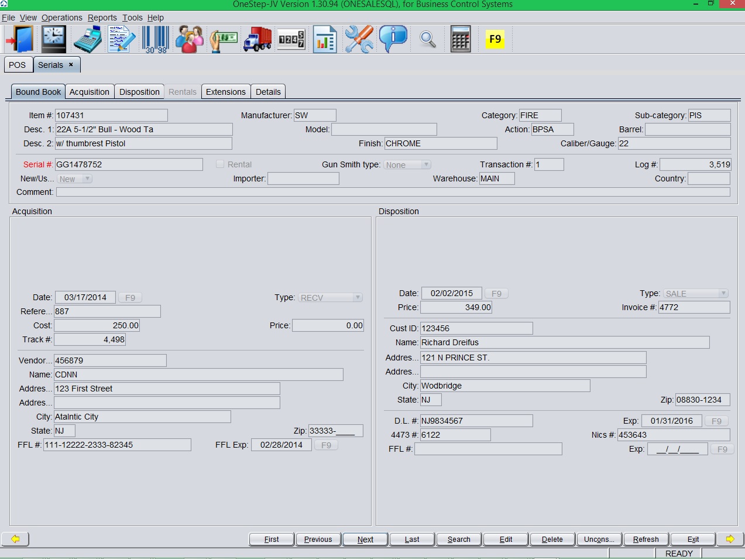Close the Serials tab
The width and height of the screenshot is (745, 560).
71,65
